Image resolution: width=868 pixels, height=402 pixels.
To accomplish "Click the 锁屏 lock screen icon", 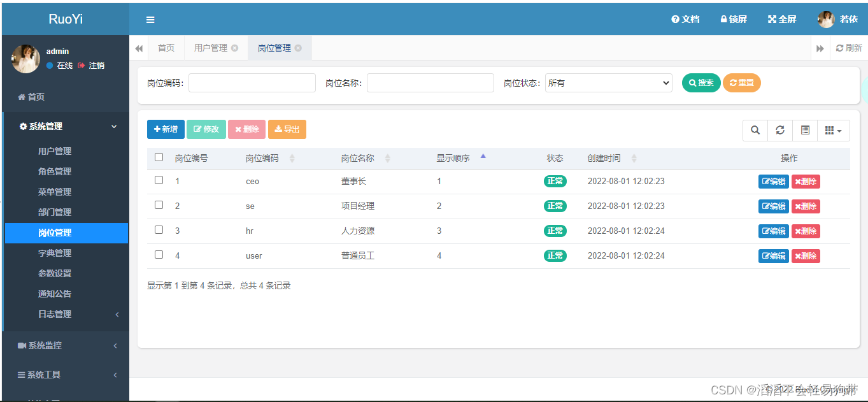I will pyautogui.click(x=734, y=19).
